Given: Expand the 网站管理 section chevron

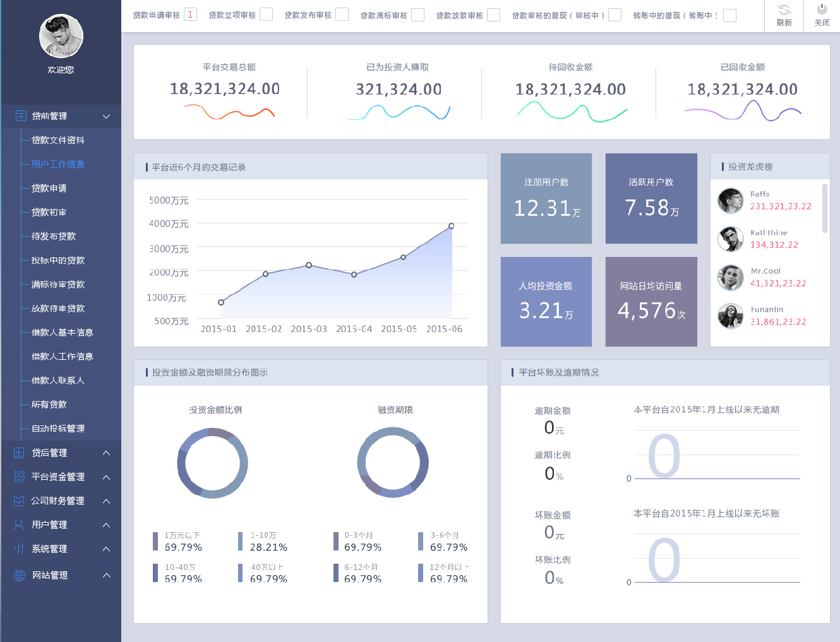Looking at the screenshot, I should pos(106,575).
